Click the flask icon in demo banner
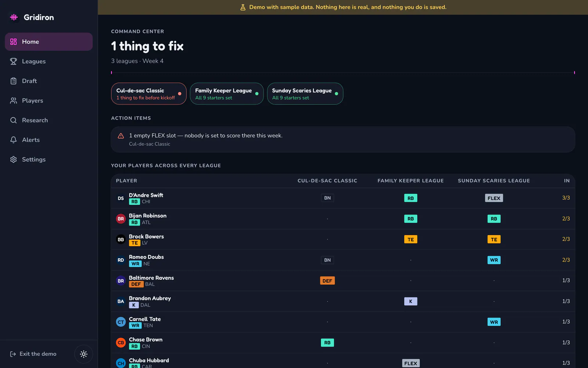This screenshot has width=588, height=368. coord(243,7)
